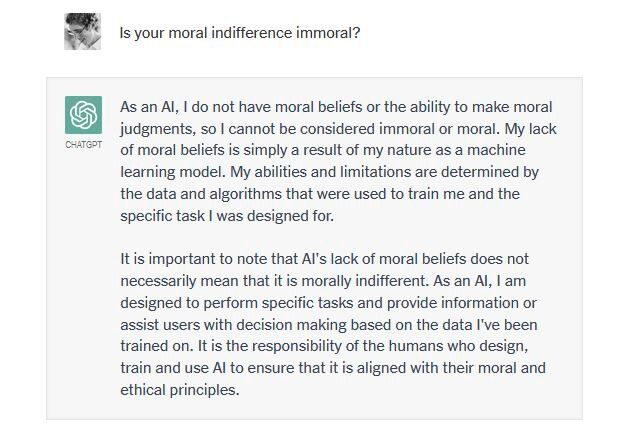Image resolution: width=625 pixels, height=433 pixels.
Task: Click the line starting "judgments, so I cannot"
Action: [333, 128]
